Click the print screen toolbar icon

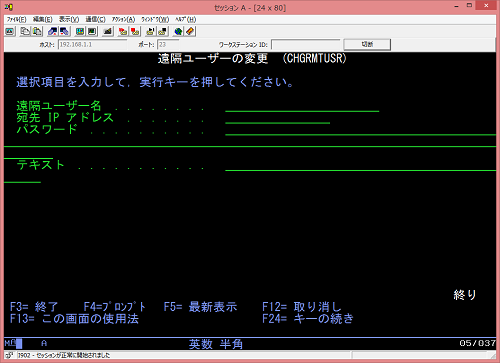coord(10,32)
